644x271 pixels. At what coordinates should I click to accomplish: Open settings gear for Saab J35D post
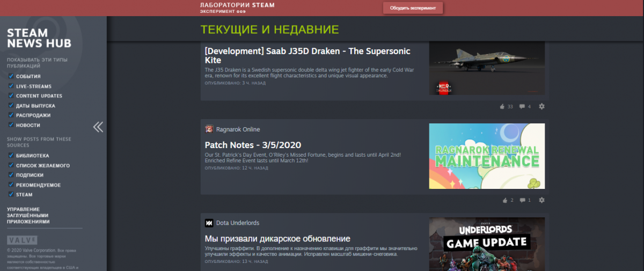point(541,106)
